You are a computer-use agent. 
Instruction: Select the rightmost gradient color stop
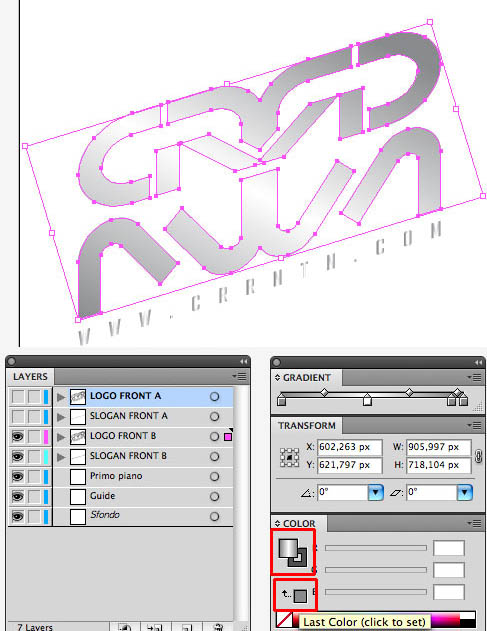pyautogui.click(x=463, y=400)
